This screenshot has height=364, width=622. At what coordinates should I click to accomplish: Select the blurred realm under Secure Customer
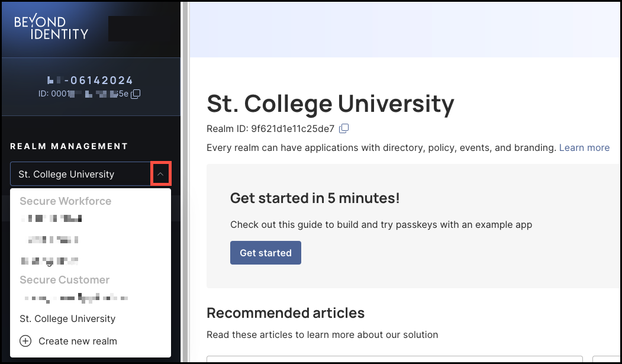[75, 298]
